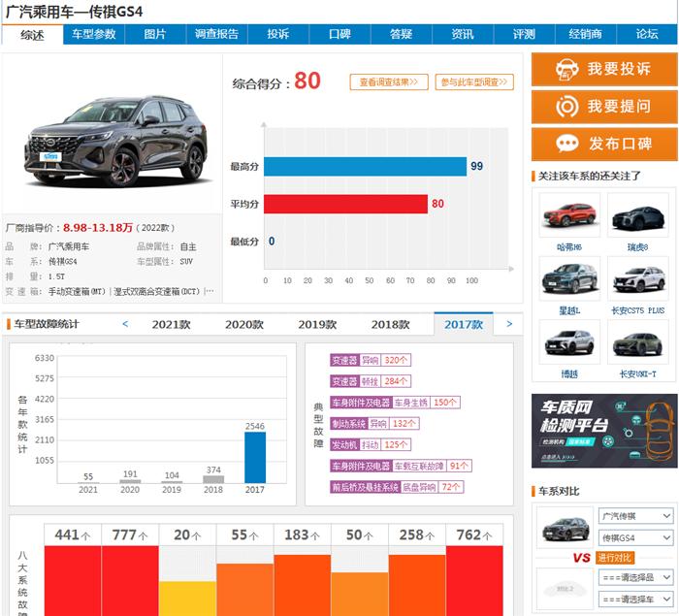Open the 请选择车 model dropdown
The width and height of the screenshot is (679, 616).
coord(635,600)
